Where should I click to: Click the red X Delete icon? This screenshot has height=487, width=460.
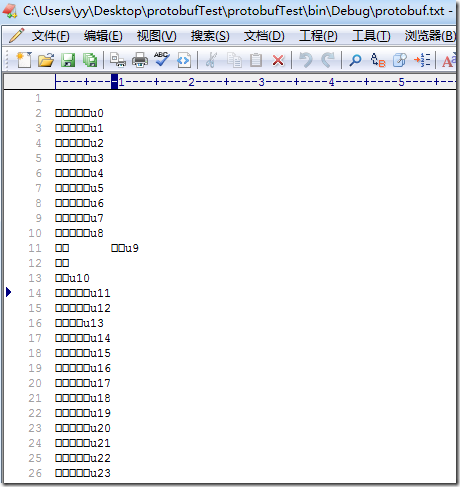[278, 61]
